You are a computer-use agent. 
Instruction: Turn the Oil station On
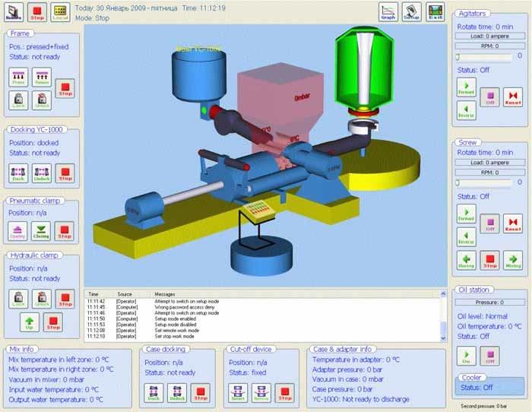click(466, 356)
